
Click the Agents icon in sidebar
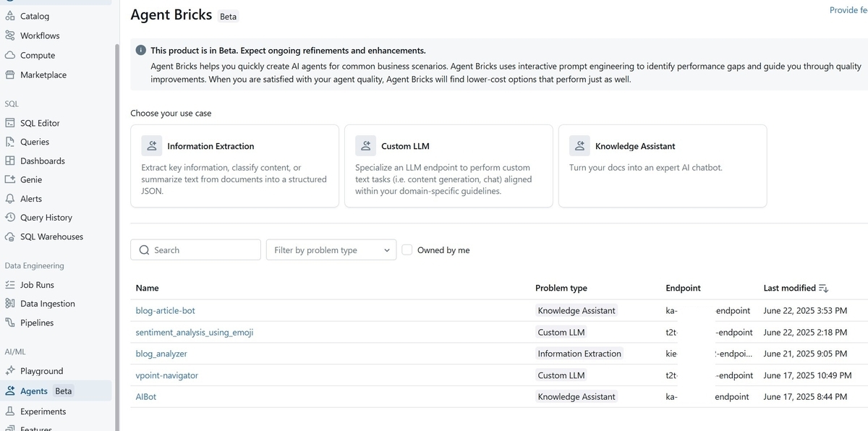pyautogui.click(x=10, y=391)
